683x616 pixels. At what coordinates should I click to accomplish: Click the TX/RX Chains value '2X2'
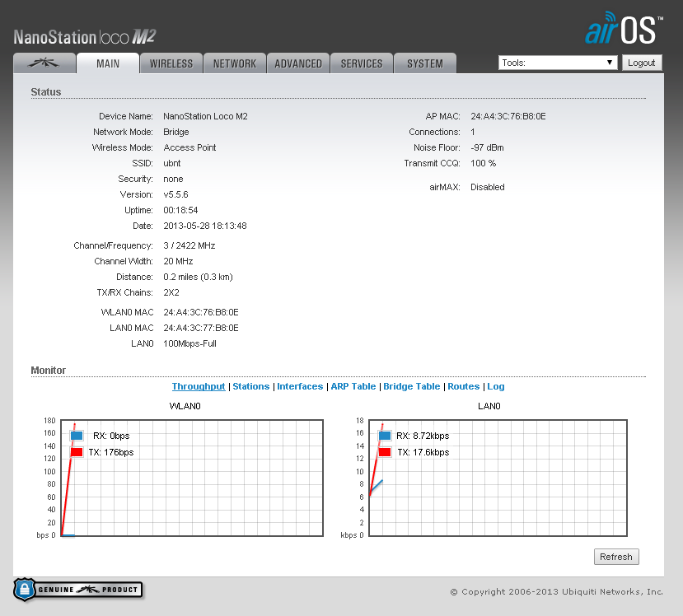pyautogui.click(x=171, y=292)
